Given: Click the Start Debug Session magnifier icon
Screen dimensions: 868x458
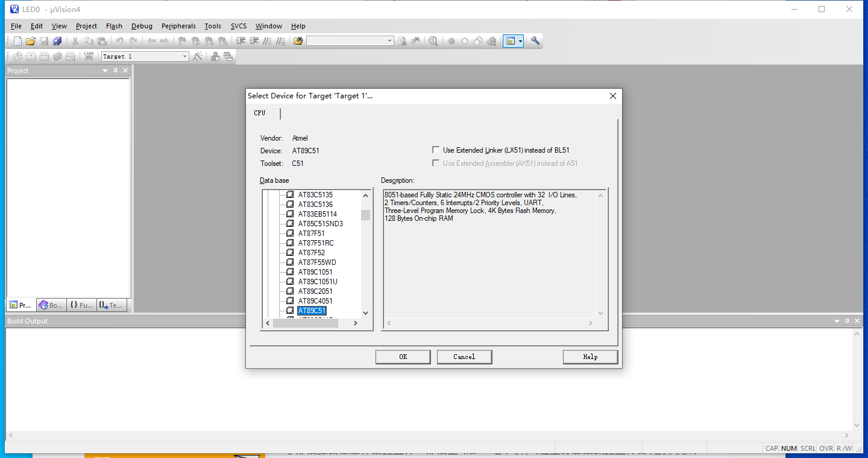Looking at the screenshot, I should click(433, 41).
